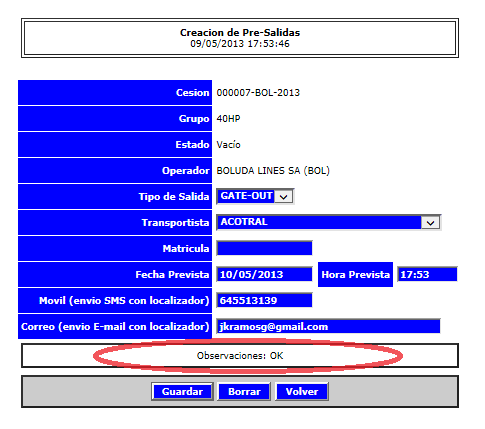This screenshot has height=429, width=485.
Task: Click the ACOTRAL transportista selection field
Action: pos(329,222)
